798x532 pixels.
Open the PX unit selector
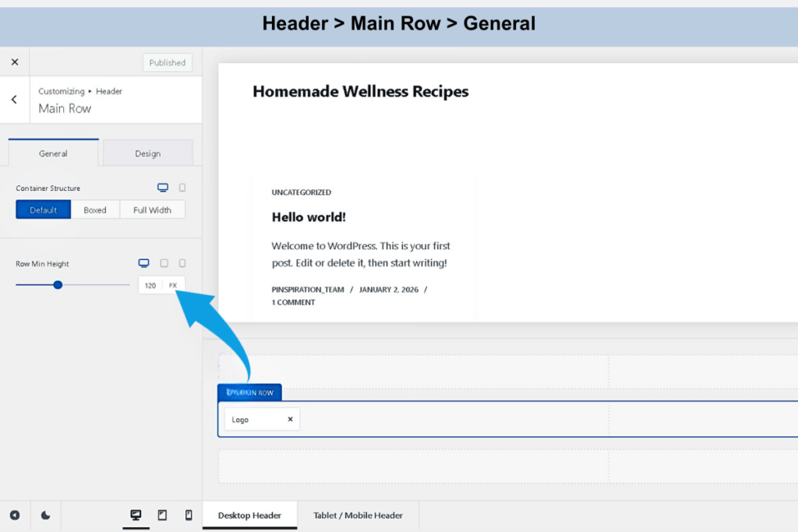coord(173,285)
